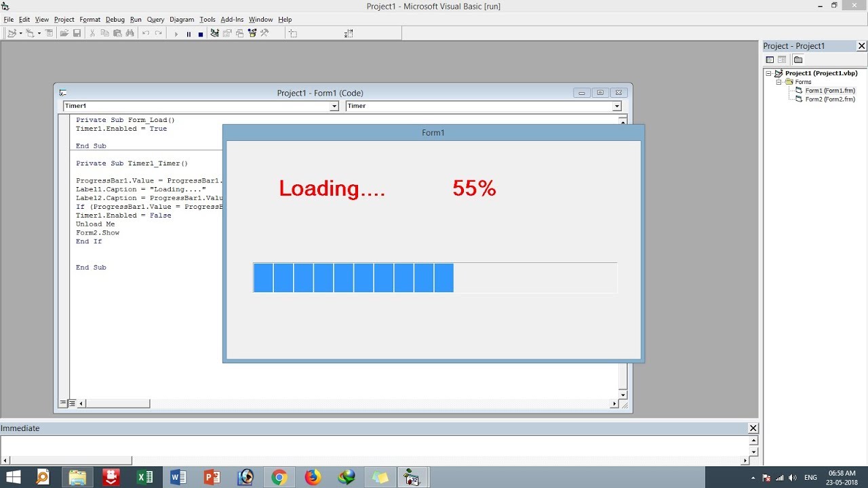Click the Find binoculars icon

point(130,33)
